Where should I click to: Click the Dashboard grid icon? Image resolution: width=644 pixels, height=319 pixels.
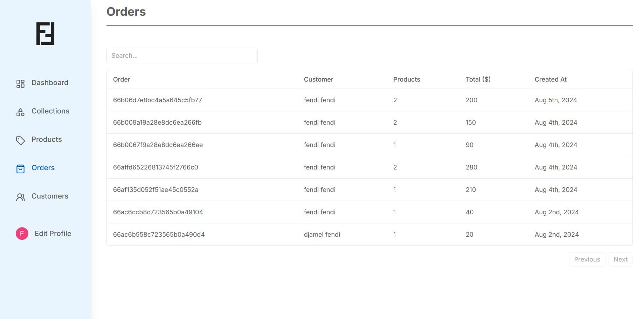20,84
